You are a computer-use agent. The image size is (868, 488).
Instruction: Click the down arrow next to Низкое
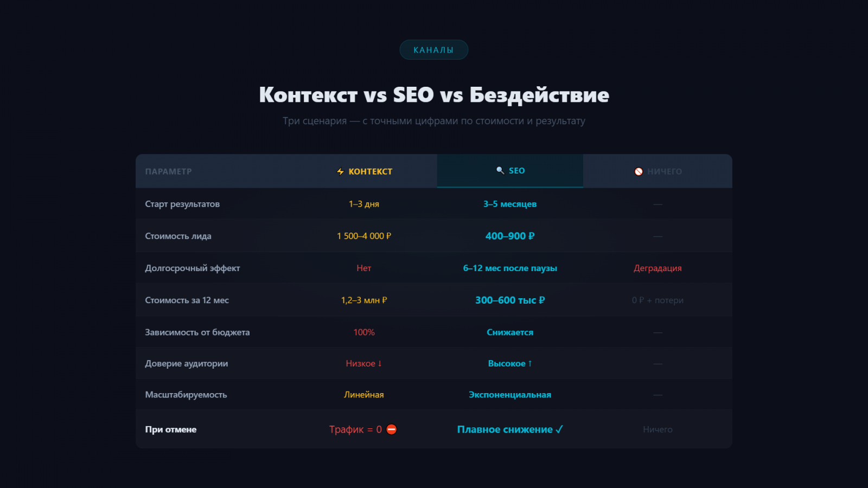(x=380, y=363)
